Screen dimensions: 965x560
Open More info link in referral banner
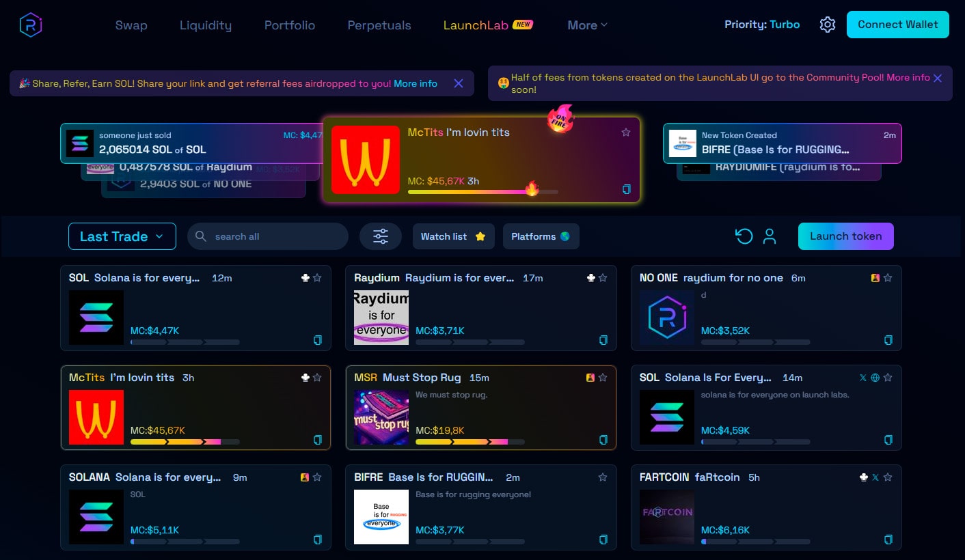tap(416, 83)
